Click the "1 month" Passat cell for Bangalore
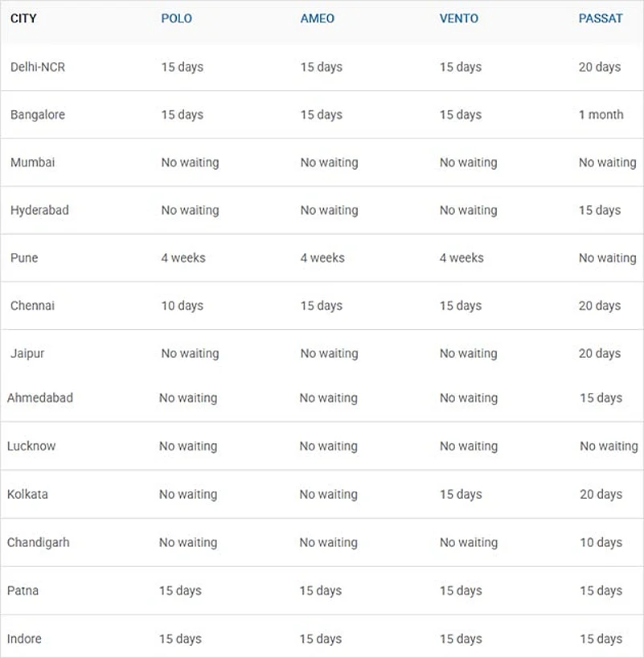644x658 pixels. pyautogui.click(x=601, y=114)
